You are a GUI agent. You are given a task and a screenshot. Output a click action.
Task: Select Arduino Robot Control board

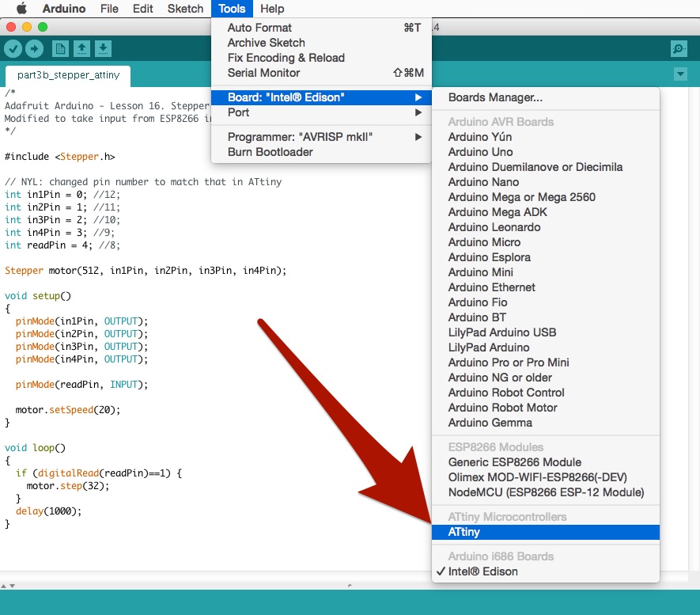(x=546, y=393)
